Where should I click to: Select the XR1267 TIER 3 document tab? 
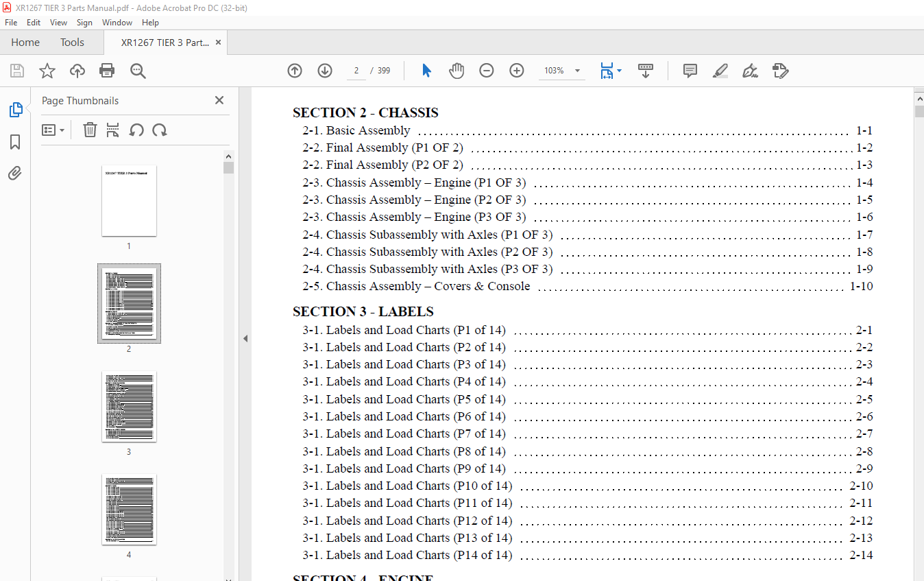coord(165,43)
